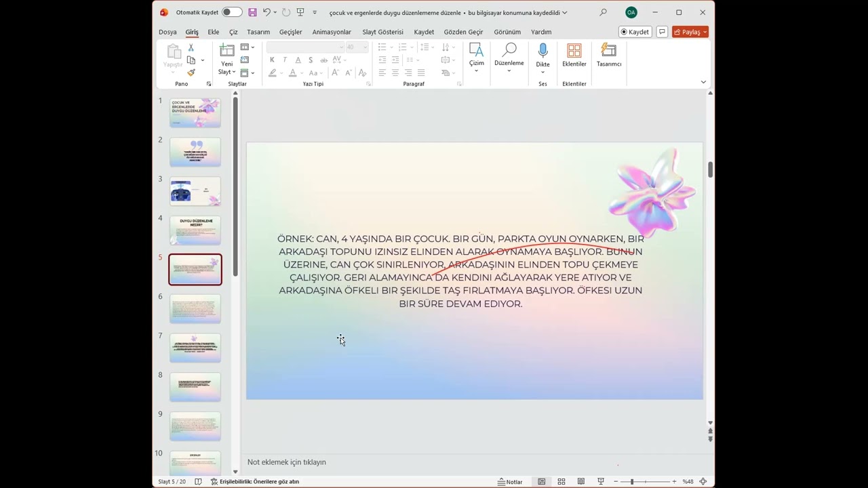
Task: Click Decrease Indent icon
Action: pos(382,60)
